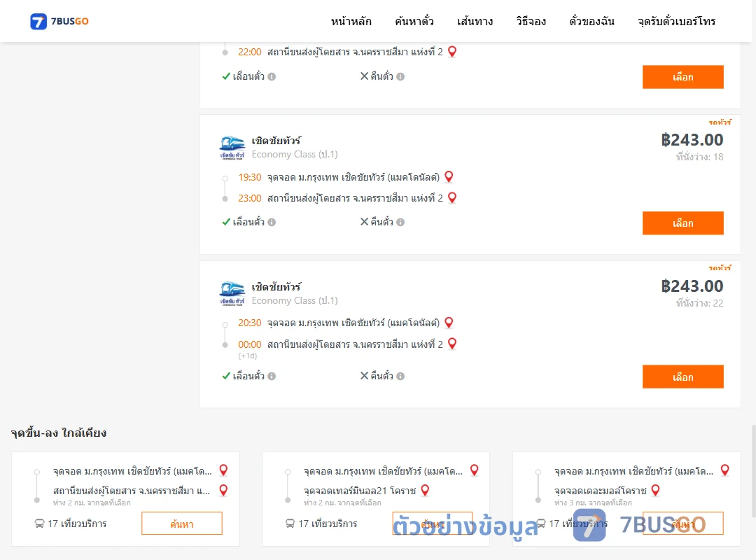Open the หน้าหลัก menu item
756x560 pixels.
(351, 21)
